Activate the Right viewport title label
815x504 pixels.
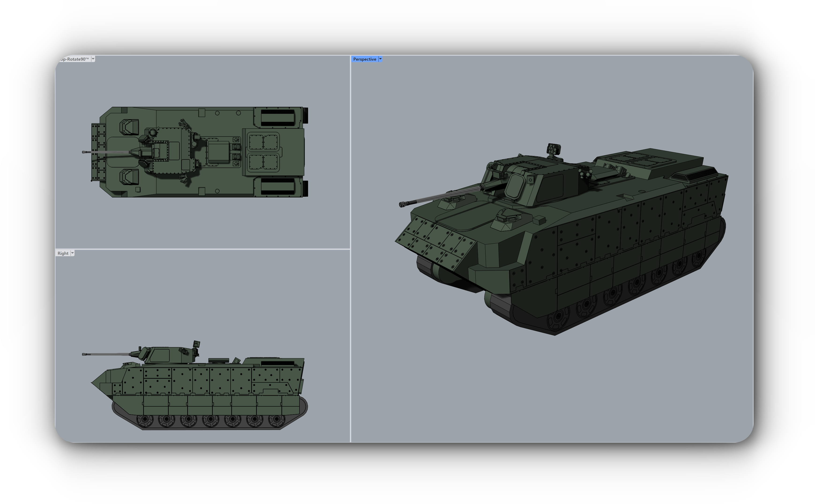pyautogui.click(x=63, y=253)
